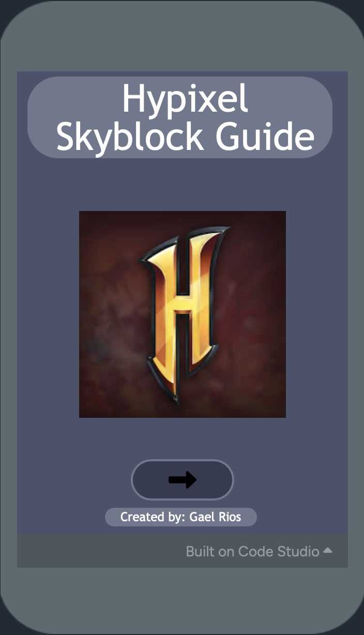Screen dimensions: 364x635
Task: Click the black right arrow icon
Action: [183, 480]
